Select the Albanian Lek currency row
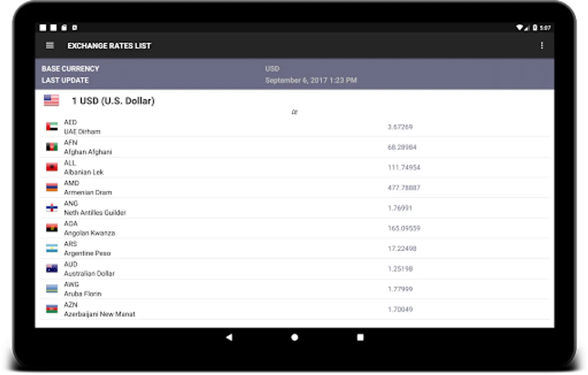The width and height of the screenshot is (588, 375). (x=295, y=167)
